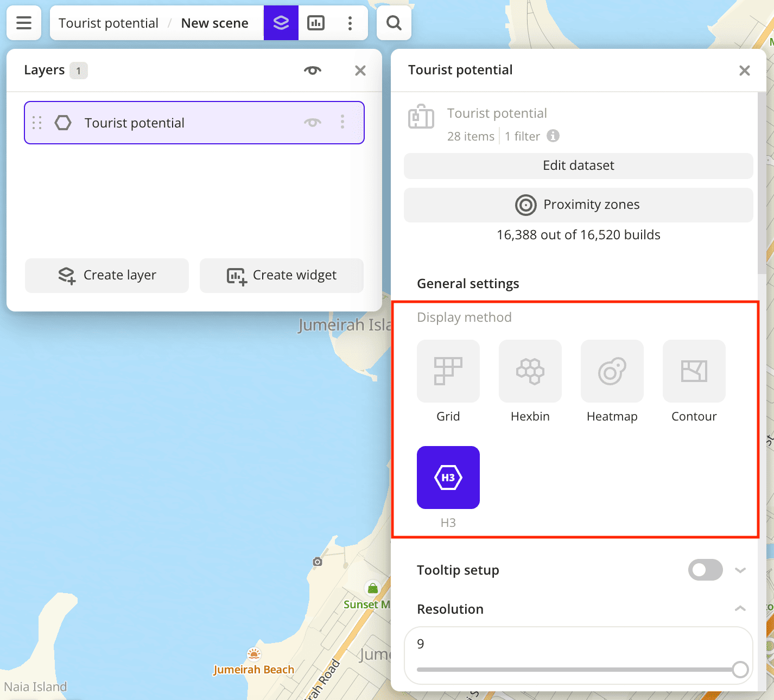Image resolution: width=774 pixels, height=700 pixels.
Task: Select the Grid display method
Action: pyautogui.click(x=448, y=371)
